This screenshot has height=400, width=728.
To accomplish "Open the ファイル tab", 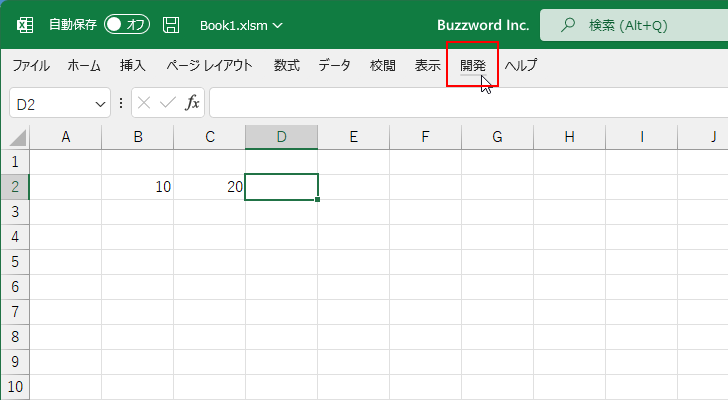I will 31,65.
